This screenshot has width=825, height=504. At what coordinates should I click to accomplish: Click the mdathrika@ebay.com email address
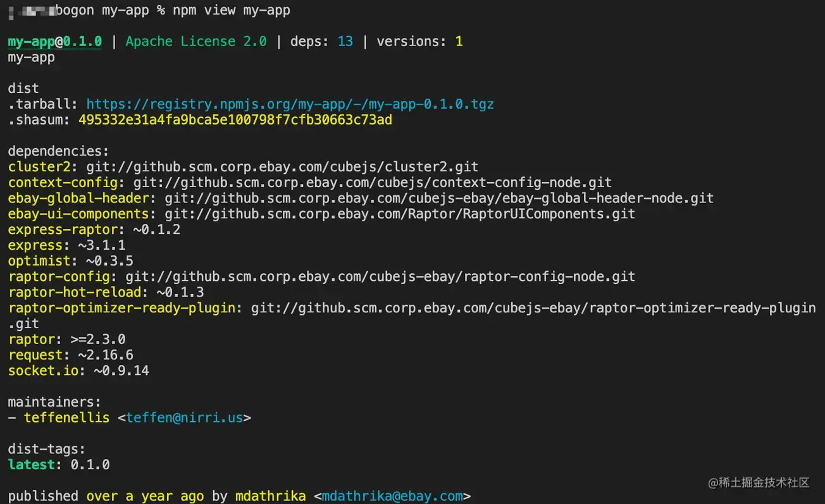[392, 496]
